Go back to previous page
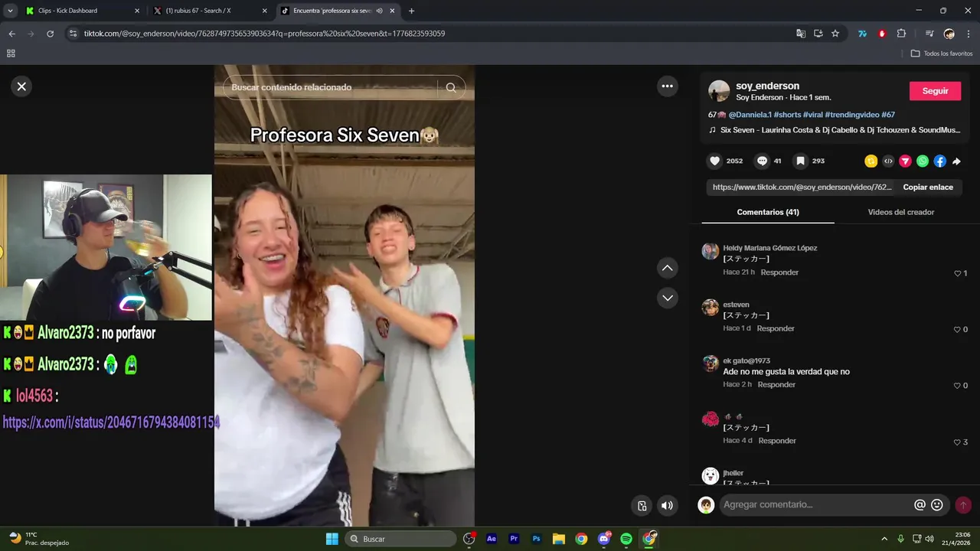The width and height of the screenshot is (980, 551). coord(11,34)
